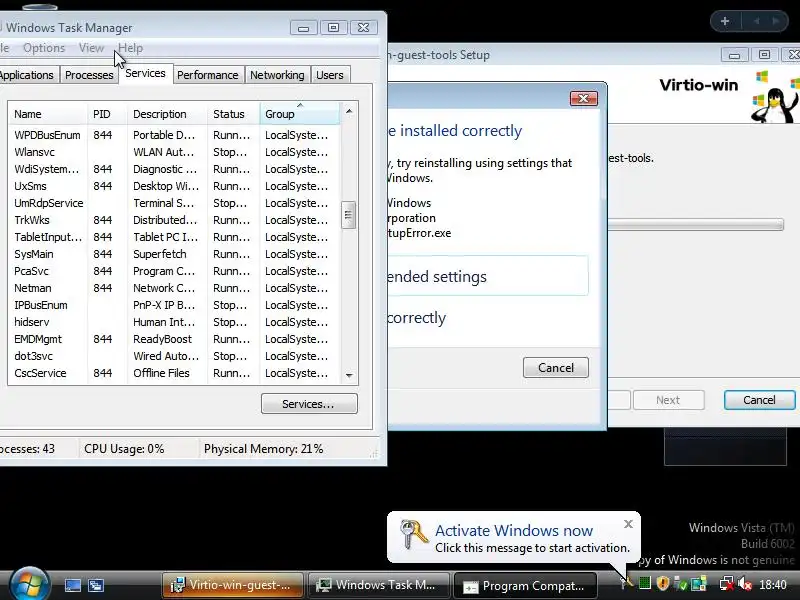
Task: Click the Virtio-win setup progress bar
Action: tap(696, 224)
